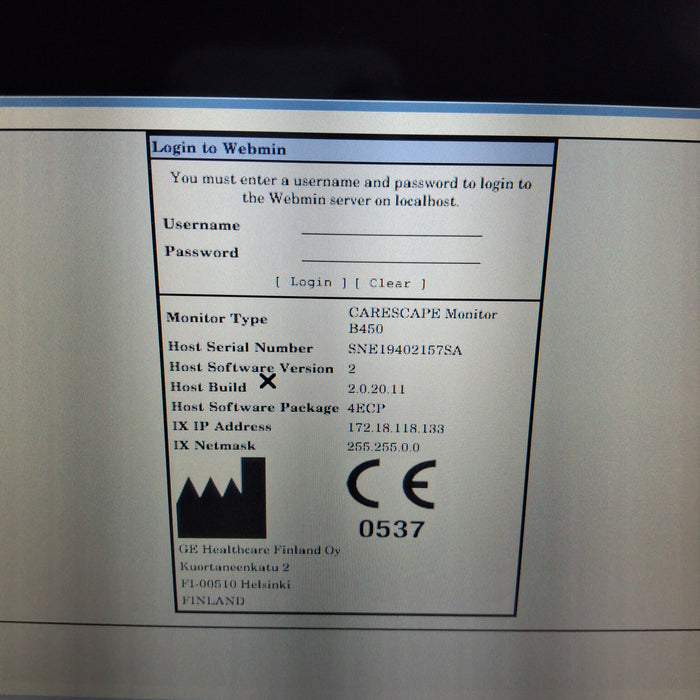700x700 pixels.
Task: Click the Login button
Action: pos(311,282)
